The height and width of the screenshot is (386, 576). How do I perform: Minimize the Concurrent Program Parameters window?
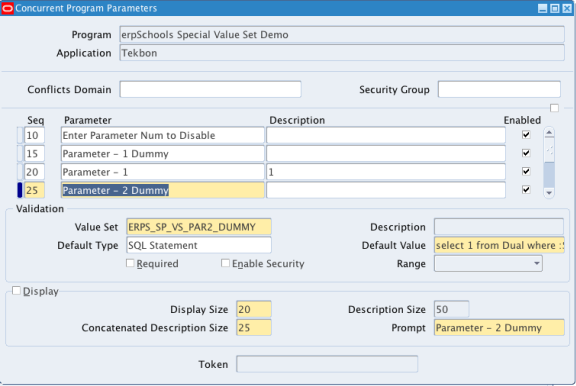[542, 8]
